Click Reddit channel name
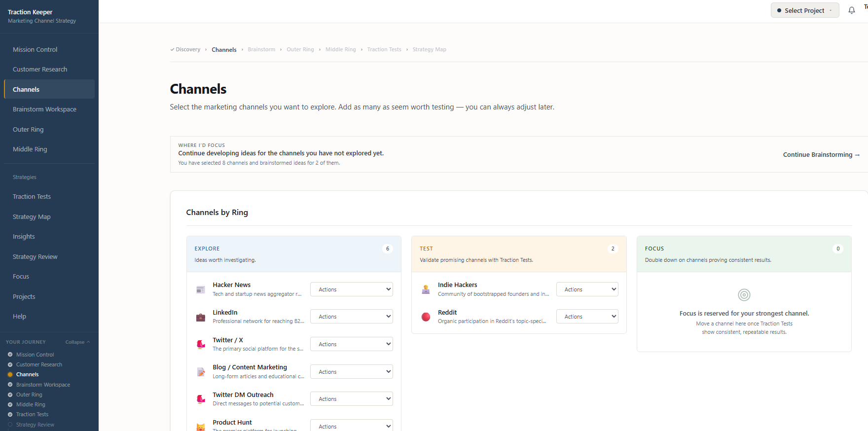 coord(447,313)
